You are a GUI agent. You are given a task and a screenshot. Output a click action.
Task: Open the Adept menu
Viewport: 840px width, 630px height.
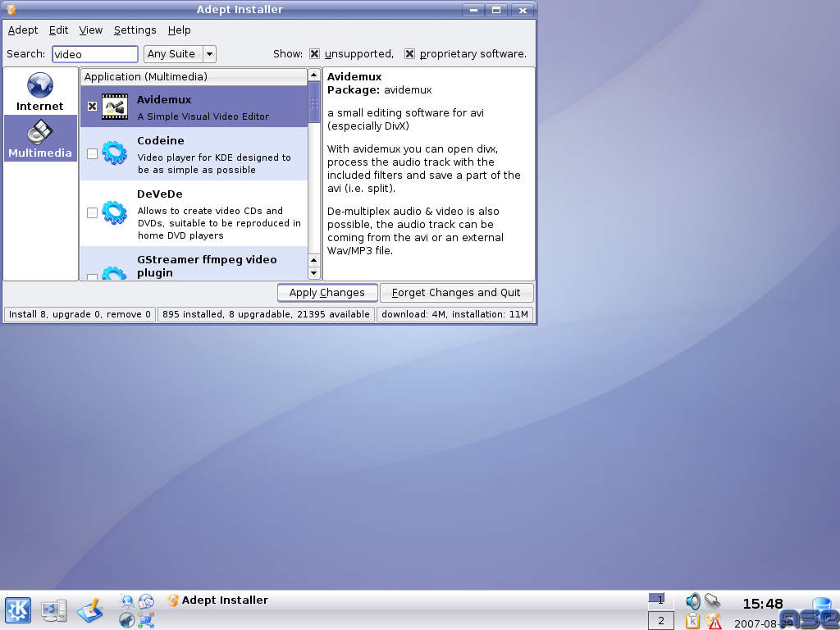pyautogui.click(x=23, y=30)
